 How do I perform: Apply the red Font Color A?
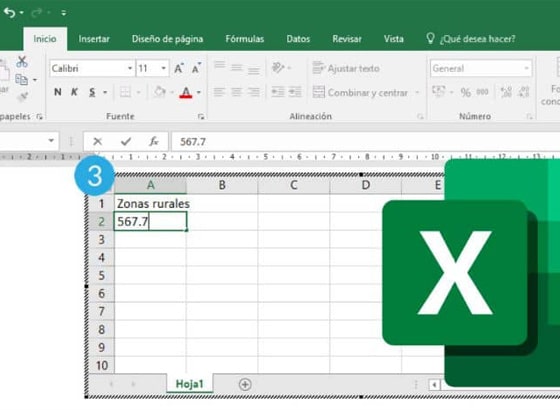[x=186, y=92]
